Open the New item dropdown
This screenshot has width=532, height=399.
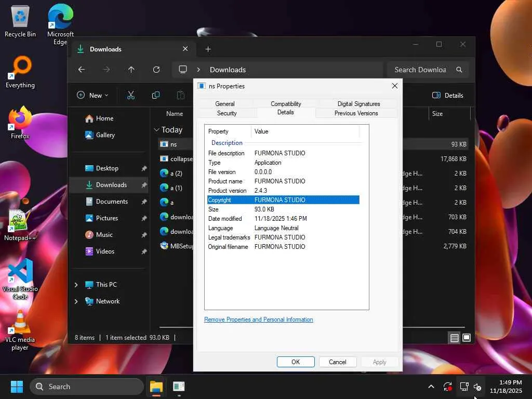tap(93, 96)
